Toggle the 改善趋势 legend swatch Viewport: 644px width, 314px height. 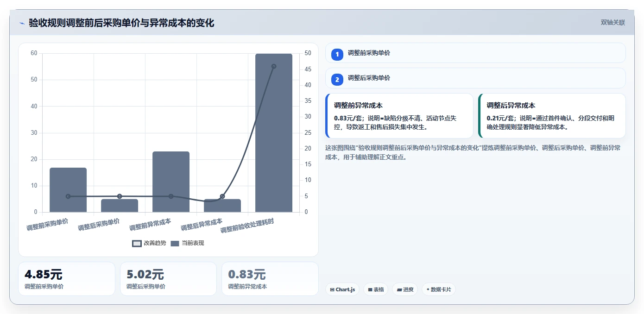[137, 243]
